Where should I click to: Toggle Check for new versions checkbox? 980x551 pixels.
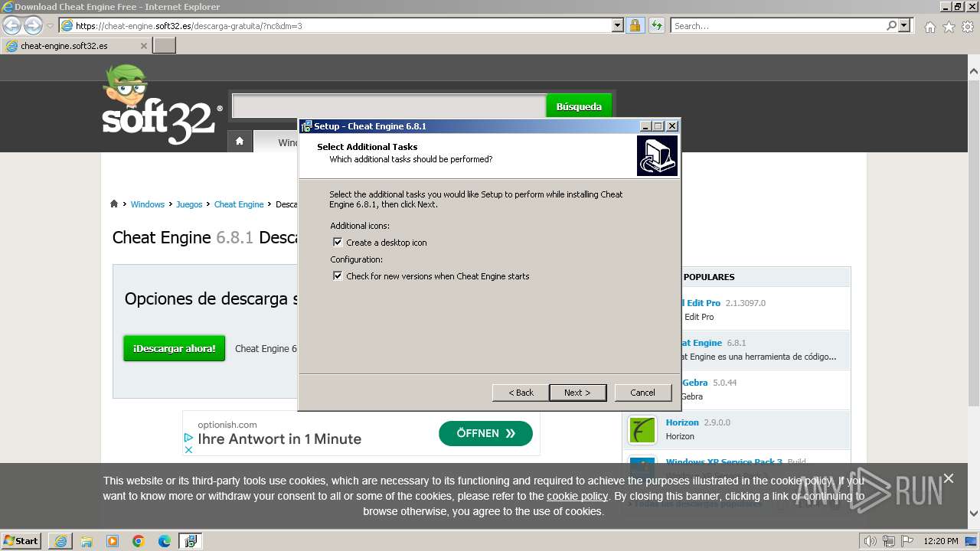click(338, 275)
